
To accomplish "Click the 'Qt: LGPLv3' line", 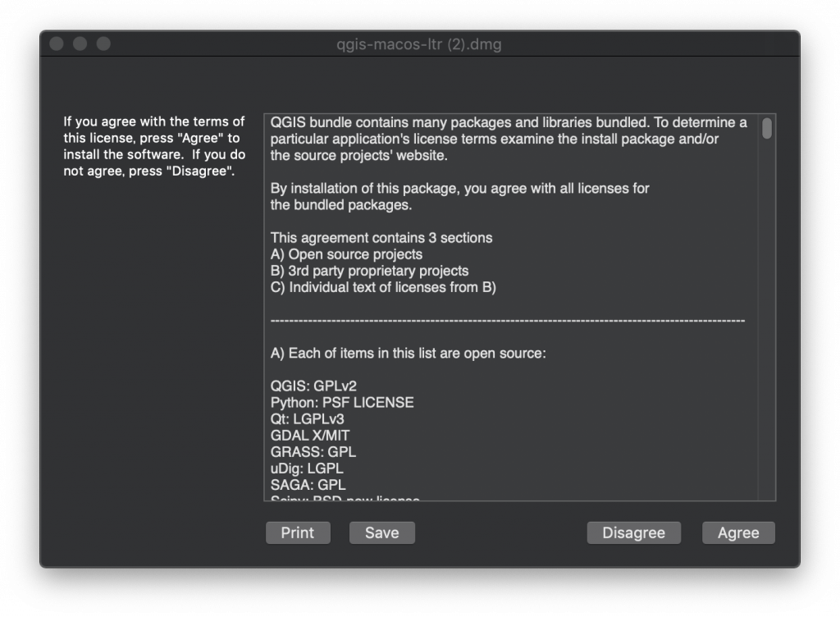I will [307, 419].
